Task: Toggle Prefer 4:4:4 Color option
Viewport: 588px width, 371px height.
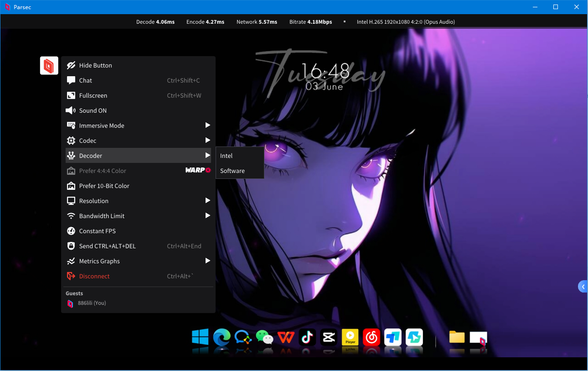Action: [x=138, y=171]
